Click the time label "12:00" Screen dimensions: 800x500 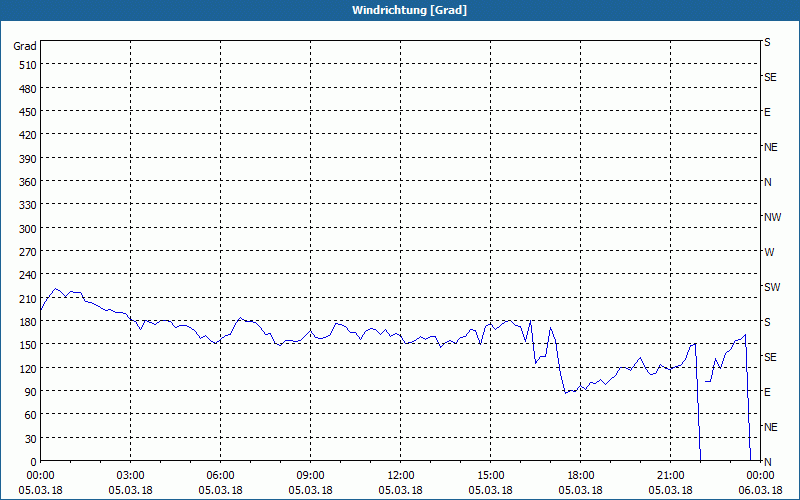401,476
